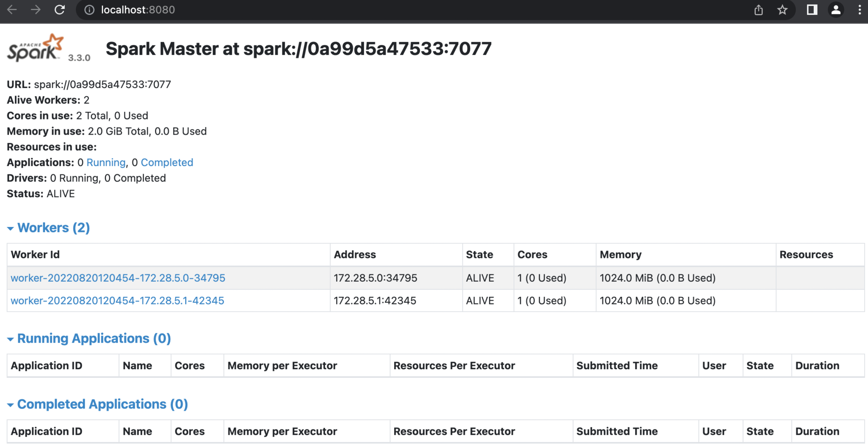Click the browser tab switcher icon
The width and height of the screenshot is (868, 448).
pyautogui.click(x=812, y=10)
